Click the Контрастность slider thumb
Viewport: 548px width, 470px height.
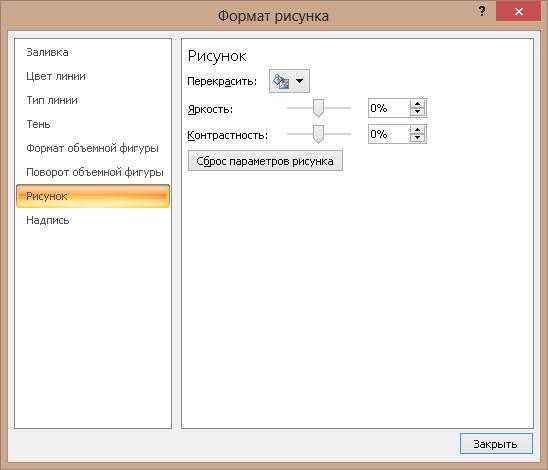pos(318,134)
